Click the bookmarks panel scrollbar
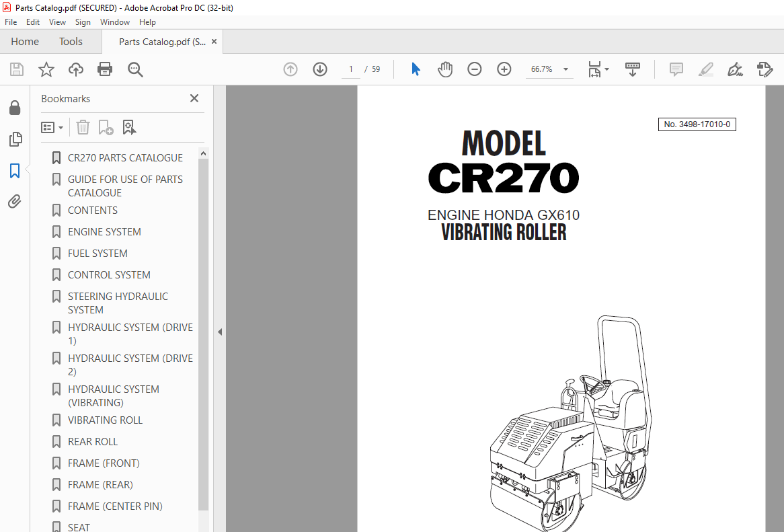 [x=203, y=334]
